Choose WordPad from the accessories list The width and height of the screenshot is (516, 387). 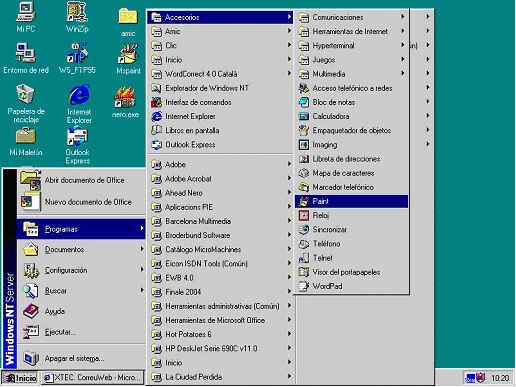351,286
